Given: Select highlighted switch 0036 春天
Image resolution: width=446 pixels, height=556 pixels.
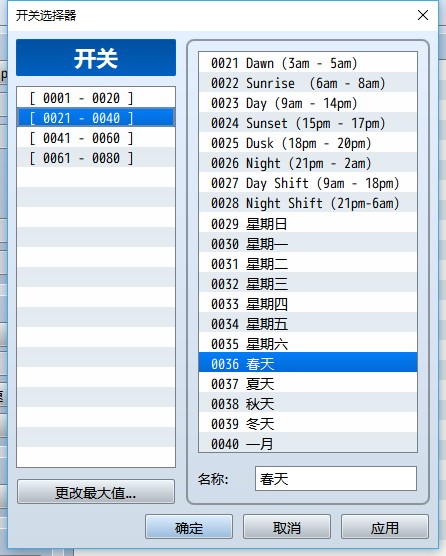Looking at the screenshot, I should [308, 363].
